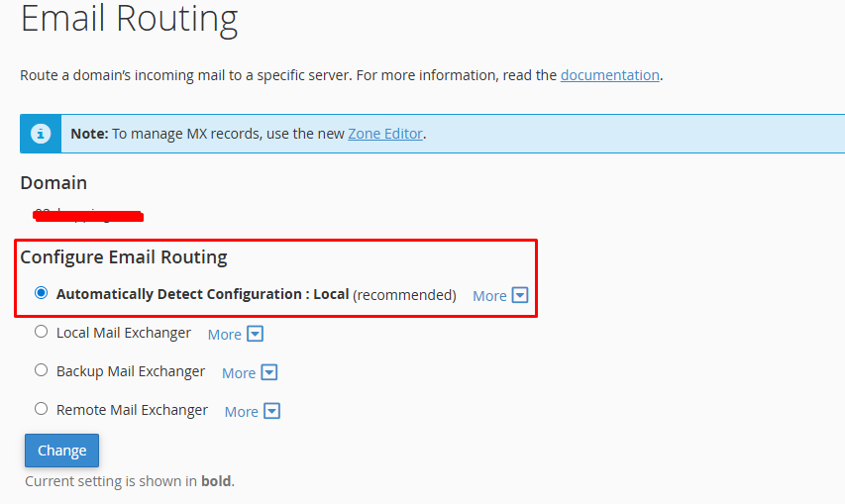
Task: Open the documentation link
Action: coord(609,74)
